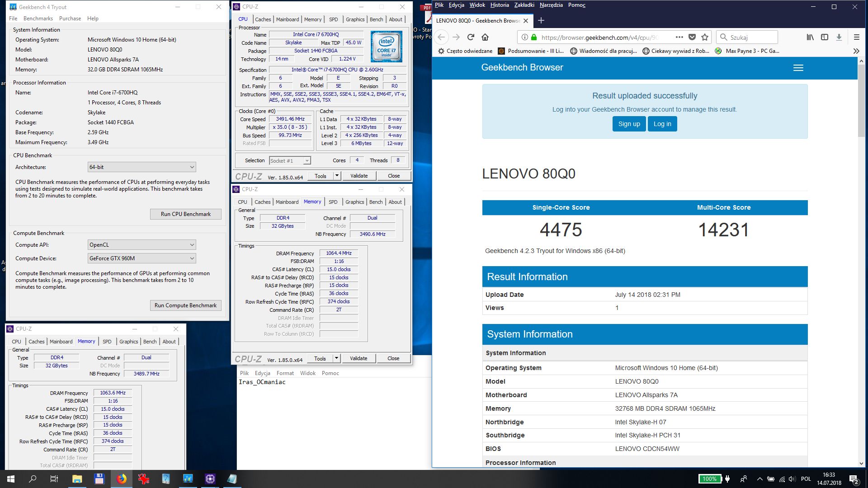The image size is (868, 488).
Task: Bookmark this page with the star icon
Action: click(704, 37)
